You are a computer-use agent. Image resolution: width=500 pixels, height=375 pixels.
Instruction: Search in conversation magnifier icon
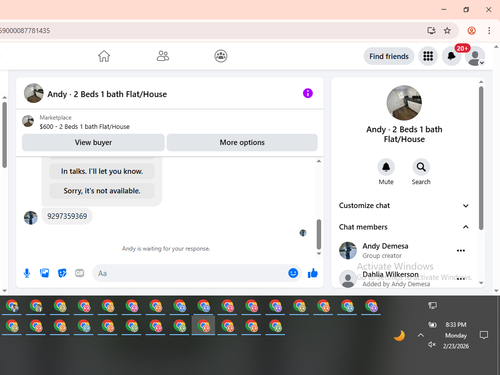(x=421, y=167)
